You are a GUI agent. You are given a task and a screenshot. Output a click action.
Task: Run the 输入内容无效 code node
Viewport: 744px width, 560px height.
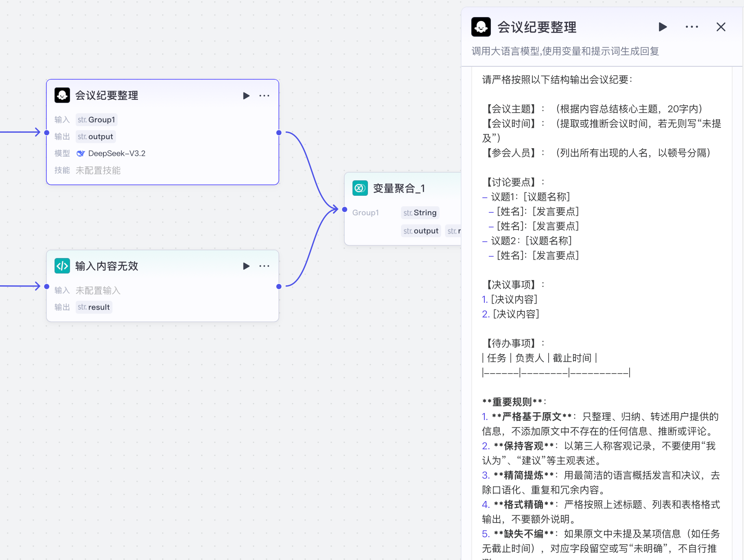[x=246, y=266]
